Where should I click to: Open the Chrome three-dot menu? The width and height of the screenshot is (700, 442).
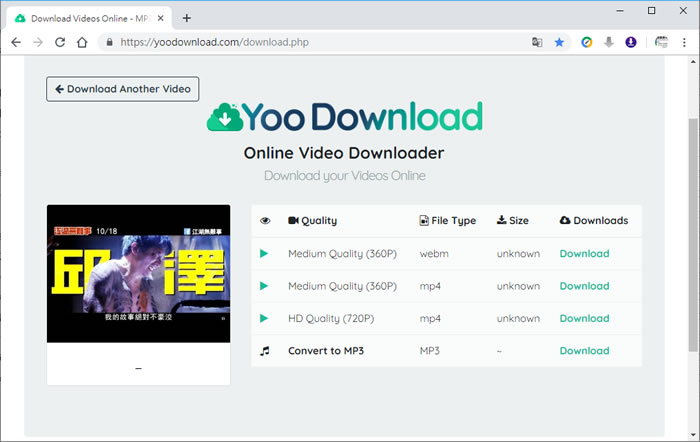pos(684,42)
